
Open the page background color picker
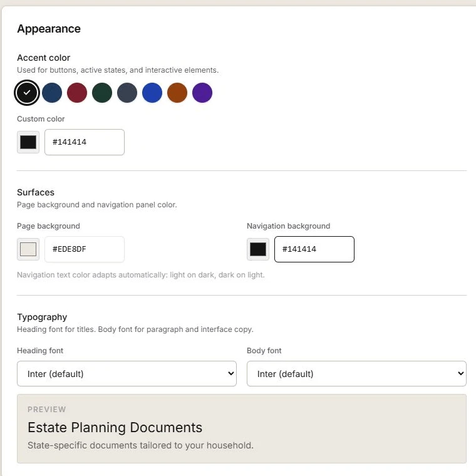pyautogui.click(x=28, y=249)
